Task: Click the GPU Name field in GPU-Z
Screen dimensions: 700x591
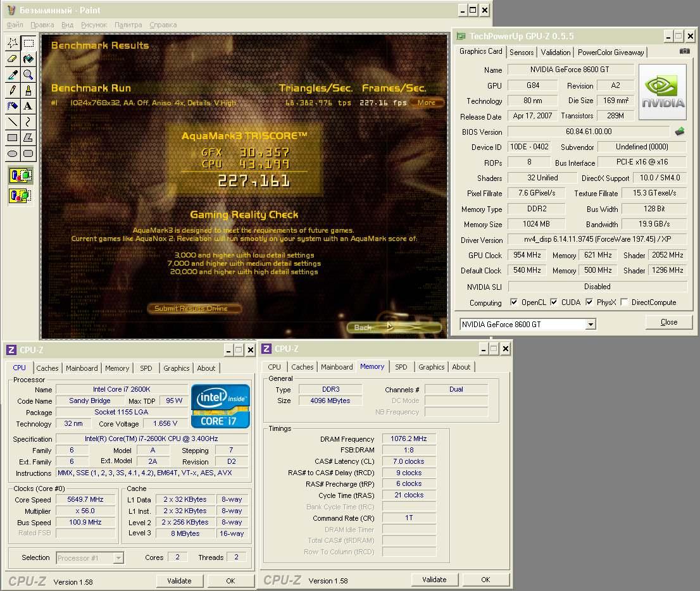Action: pyautogui.click(x=570, y=70)
